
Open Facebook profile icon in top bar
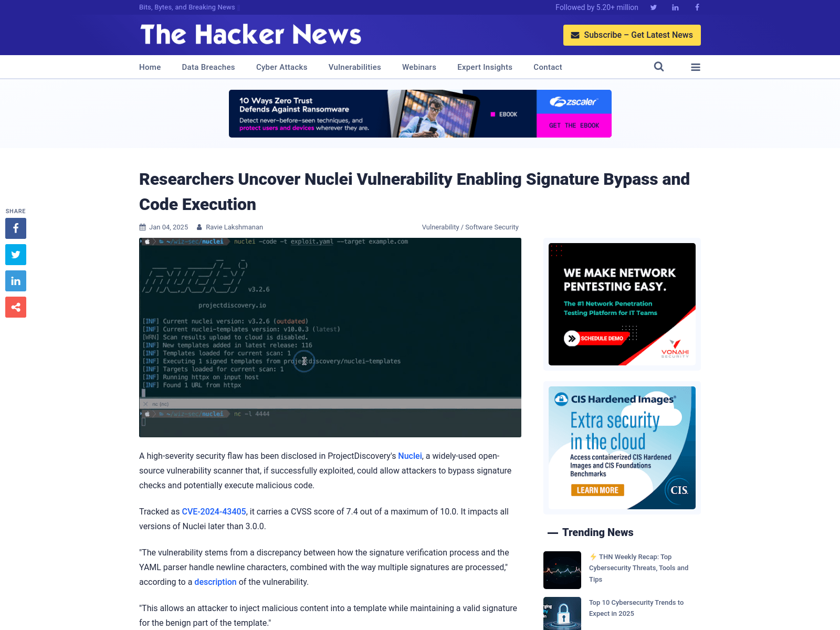pos(697,7)
